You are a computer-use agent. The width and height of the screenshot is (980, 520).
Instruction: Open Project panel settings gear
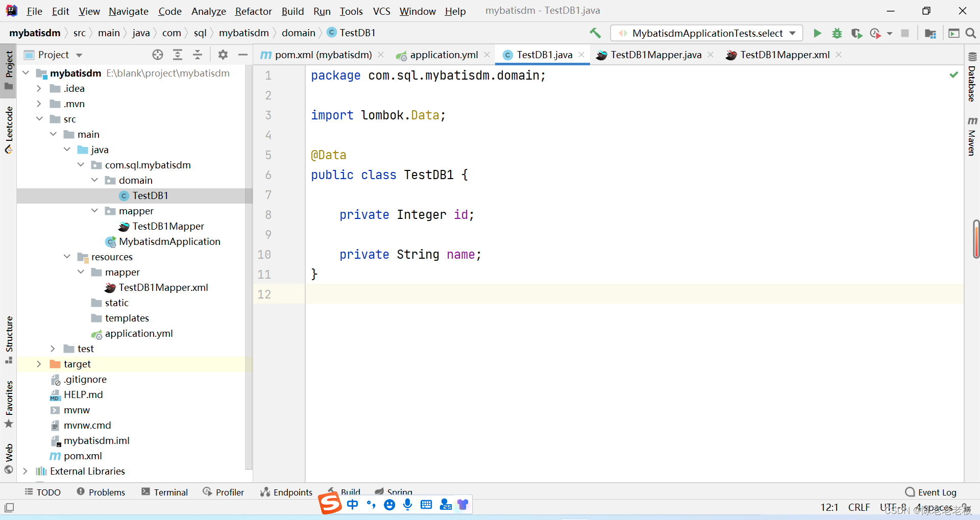pyautogui.click(x=223, y=55)
